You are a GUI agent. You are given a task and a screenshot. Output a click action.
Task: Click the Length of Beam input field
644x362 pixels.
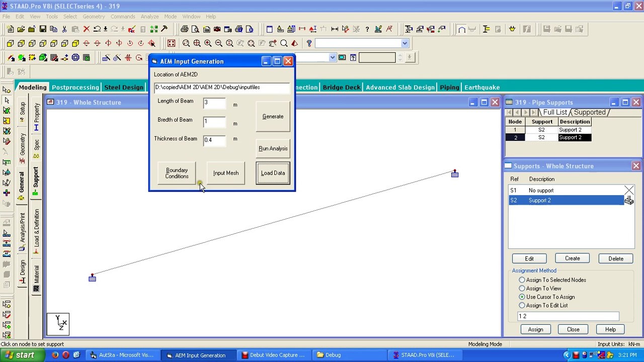(214, 103)
